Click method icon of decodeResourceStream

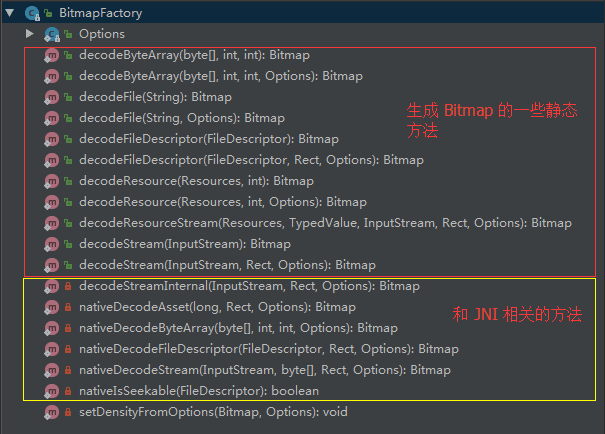(x=51, y=223)
